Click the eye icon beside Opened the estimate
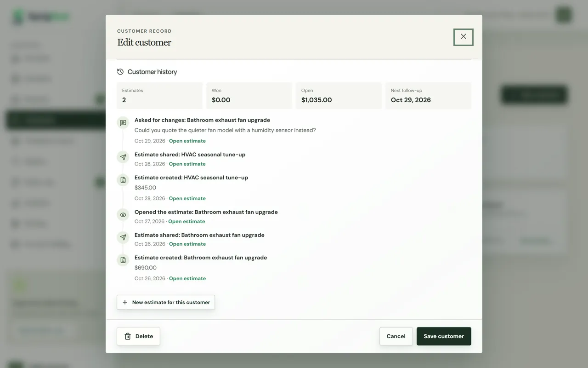The image size is (588, 368). (x=123, y=215)
